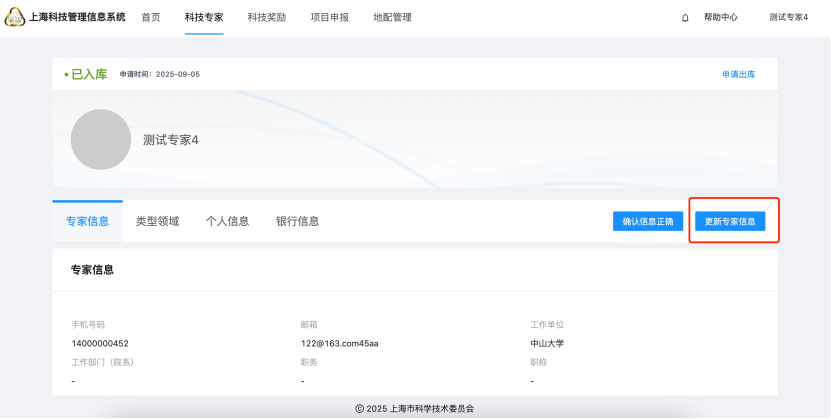Navigate to 地配管理
The height and width of the screenshot is (419, 831).
coord(392,17)
